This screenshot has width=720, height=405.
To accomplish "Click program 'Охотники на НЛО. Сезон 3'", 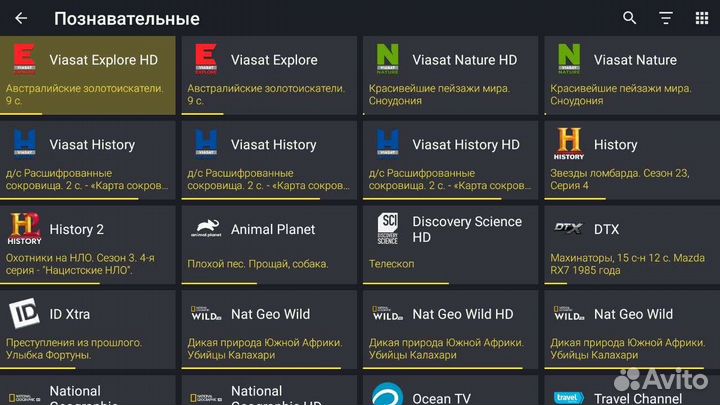I will [x=80, y=264].
